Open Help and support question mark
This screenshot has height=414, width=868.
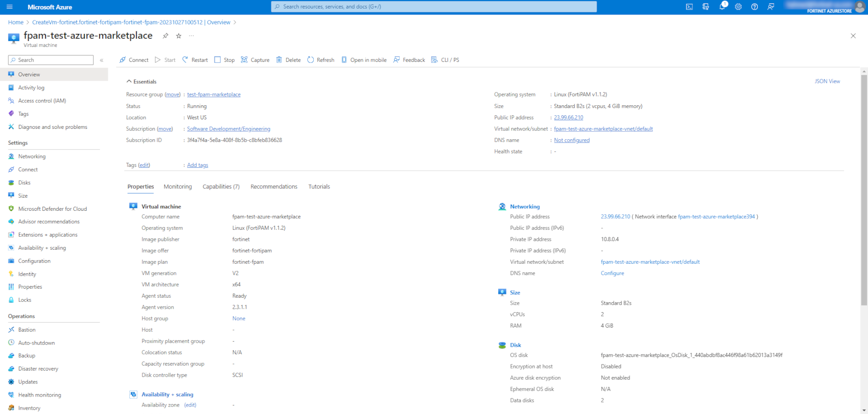[x=755, y=7]
